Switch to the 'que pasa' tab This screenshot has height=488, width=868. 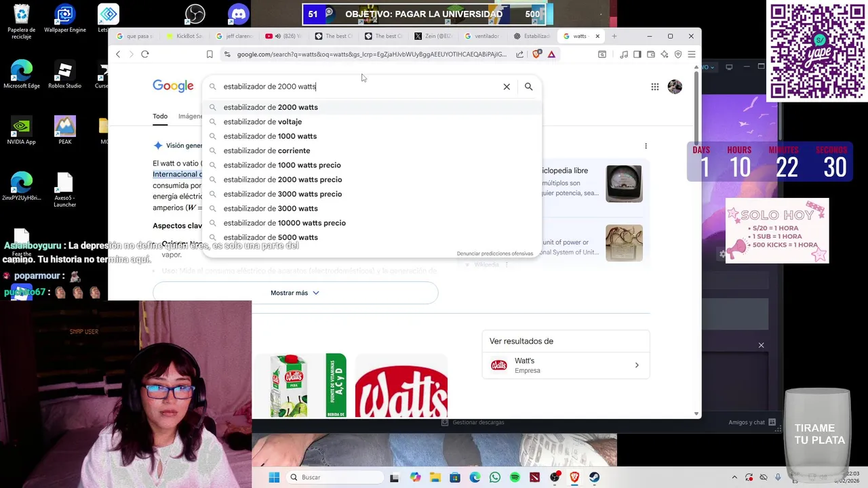(136, 36)
